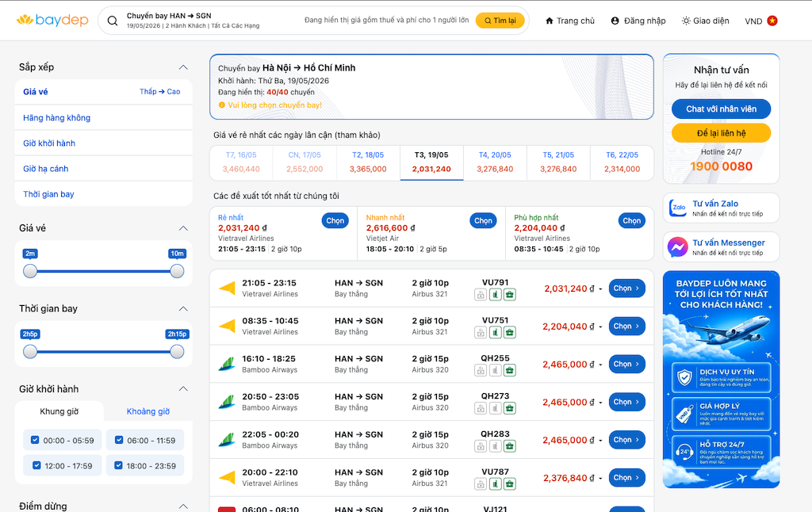Collapse the Điểm dừng filter section
Image resolution: width=812 pixels, height=512 pixels.
[x=183, y=506]
